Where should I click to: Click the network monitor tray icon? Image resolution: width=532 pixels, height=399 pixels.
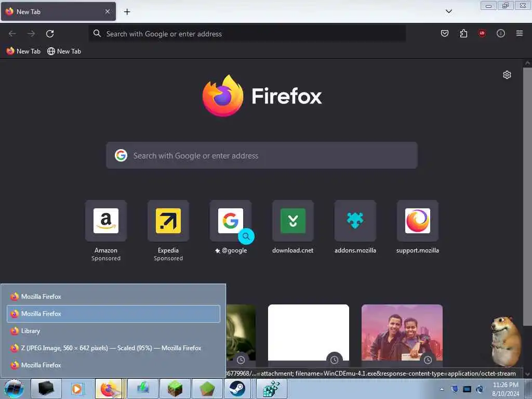[467, 389]
